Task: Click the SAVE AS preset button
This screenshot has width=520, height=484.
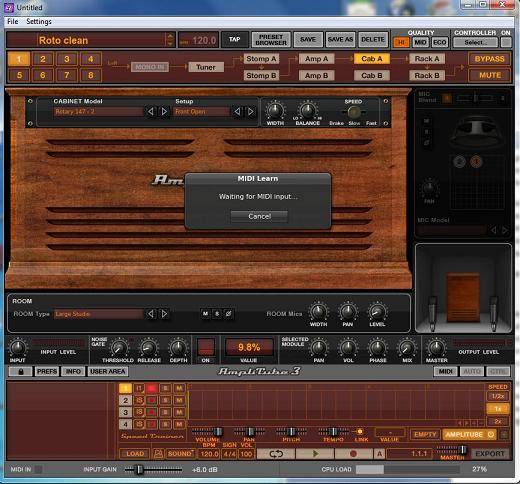Action: tap(340, 40)
